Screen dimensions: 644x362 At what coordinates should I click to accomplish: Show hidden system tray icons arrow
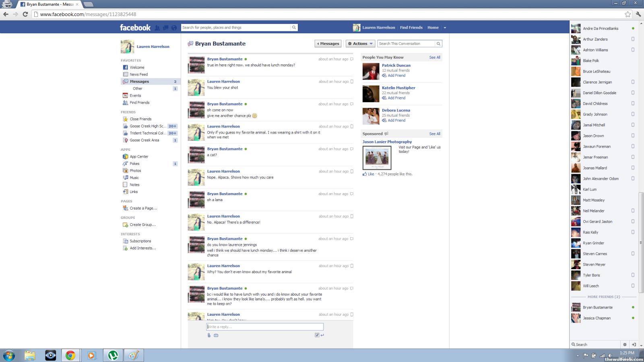click(578, 356)
